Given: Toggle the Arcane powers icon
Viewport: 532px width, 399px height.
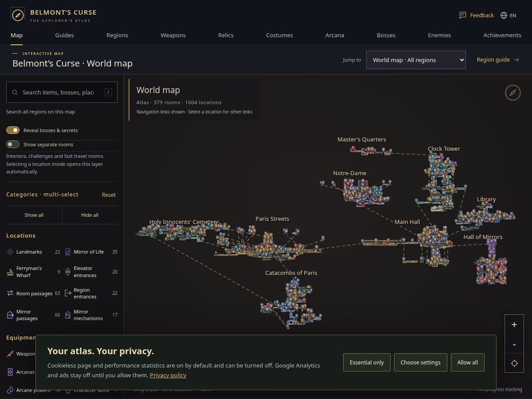Looking at the screenshot, I should [10, 390].
